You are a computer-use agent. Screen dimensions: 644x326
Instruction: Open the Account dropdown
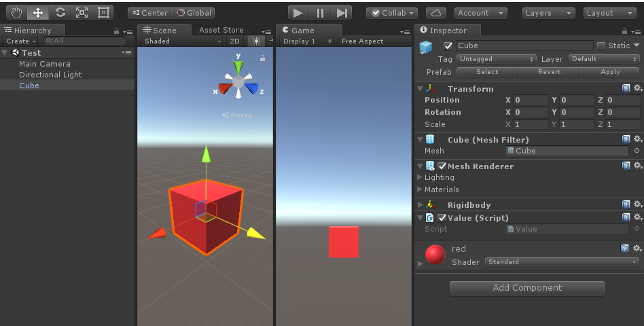tap(480, 13)
